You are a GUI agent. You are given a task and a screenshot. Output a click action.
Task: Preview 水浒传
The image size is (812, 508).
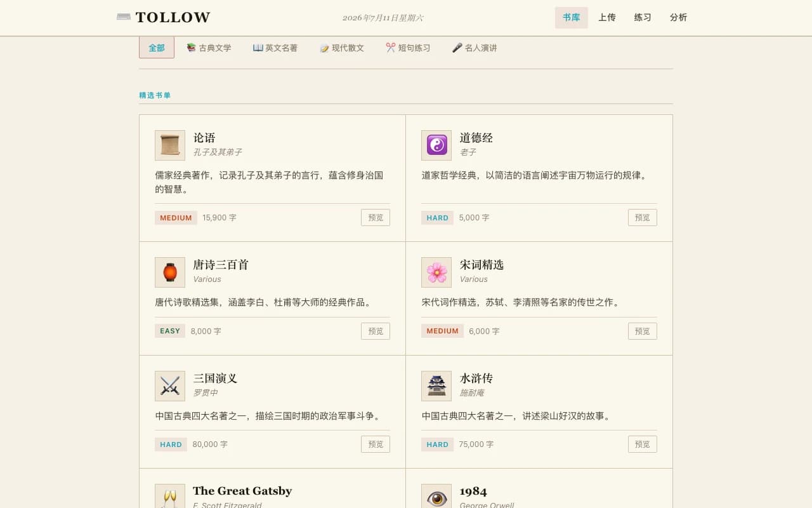[x=643, y=444]
